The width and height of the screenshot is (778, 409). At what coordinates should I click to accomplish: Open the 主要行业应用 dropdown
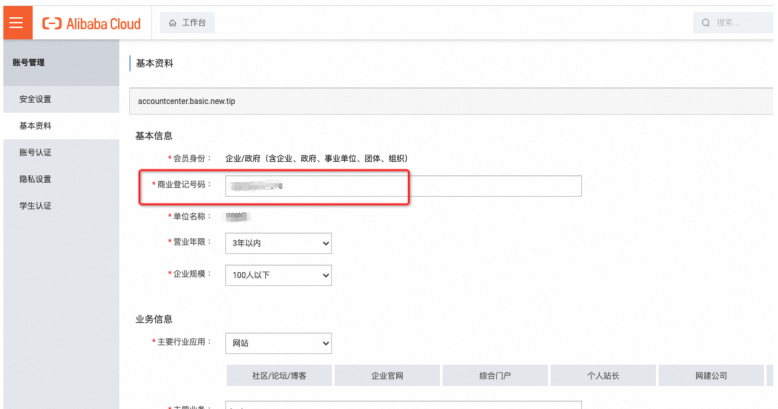[x=278, y=343]
